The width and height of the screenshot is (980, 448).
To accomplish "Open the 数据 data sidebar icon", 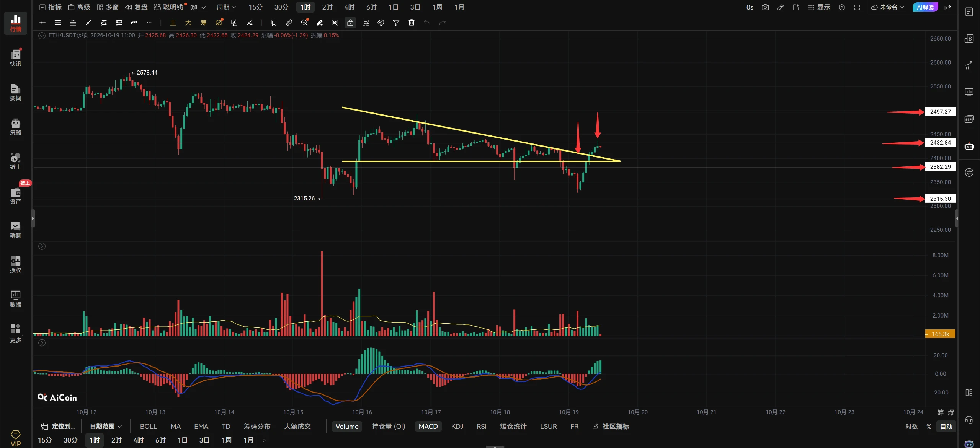I will click(16, 299).
